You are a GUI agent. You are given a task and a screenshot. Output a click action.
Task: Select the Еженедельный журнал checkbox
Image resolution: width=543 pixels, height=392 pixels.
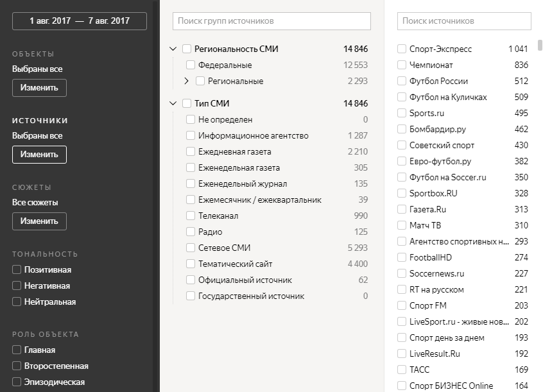tap(191, 183)
